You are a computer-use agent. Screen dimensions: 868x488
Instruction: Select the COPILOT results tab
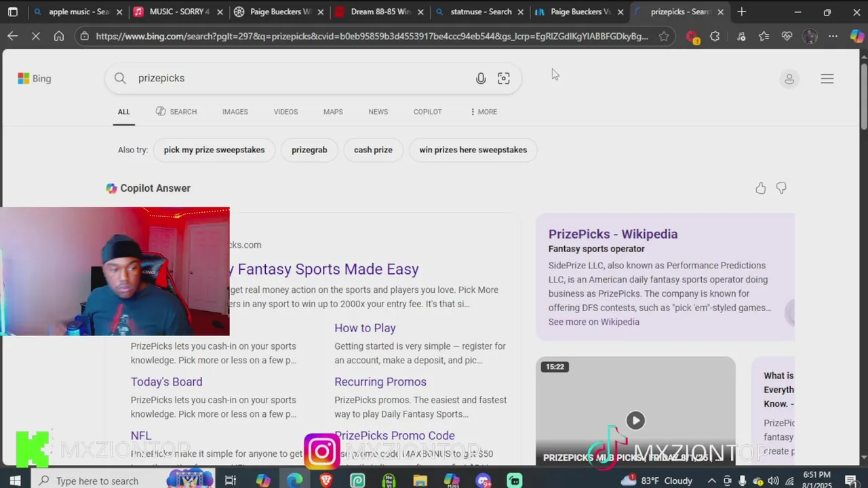click(427, 112)
